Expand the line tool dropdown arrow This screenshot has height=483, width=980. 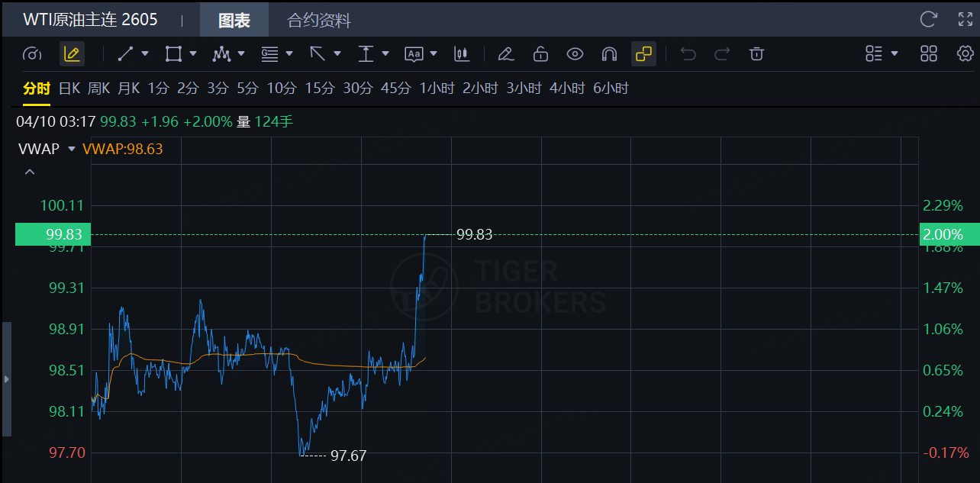tap(145, 54)
